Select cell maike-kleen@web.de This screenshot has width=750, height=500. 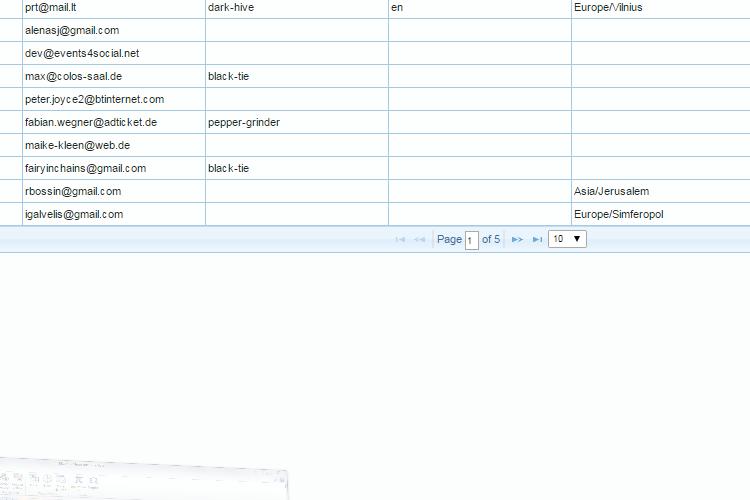click(x=114, y=145)
